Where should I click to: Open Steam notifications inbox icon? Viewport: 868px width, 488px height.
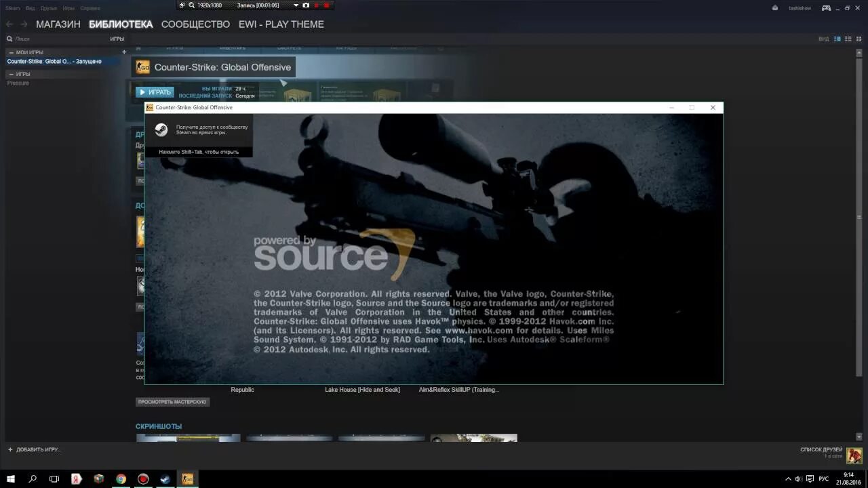tap(775, 8)
